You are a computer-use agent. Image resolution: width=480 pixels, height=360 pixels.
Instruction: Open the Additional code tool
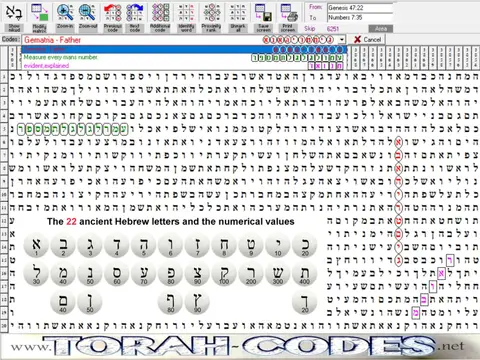(160, 17)
